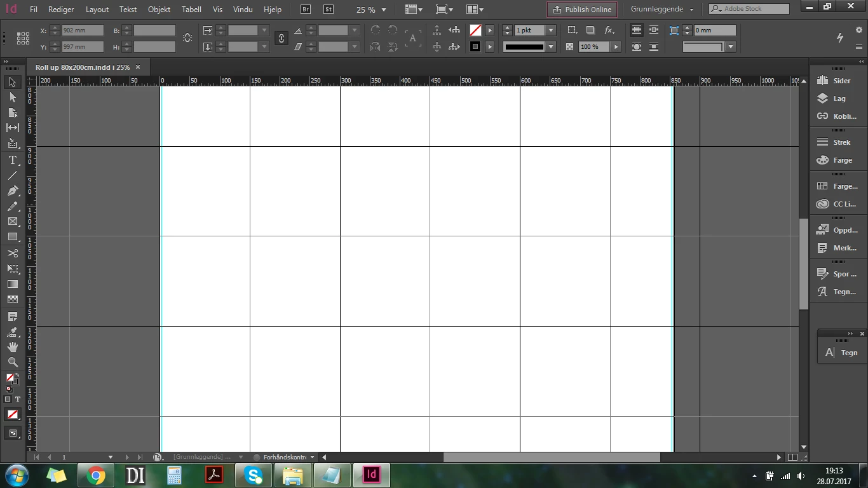Toggle formatting affects text T button

pos(18,399)
